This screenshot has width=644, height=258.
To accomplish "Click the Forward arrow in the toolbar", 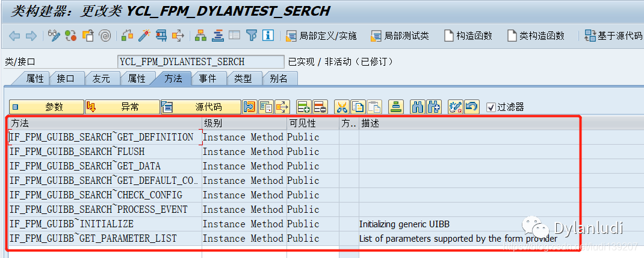I will (x=31, y=36).
